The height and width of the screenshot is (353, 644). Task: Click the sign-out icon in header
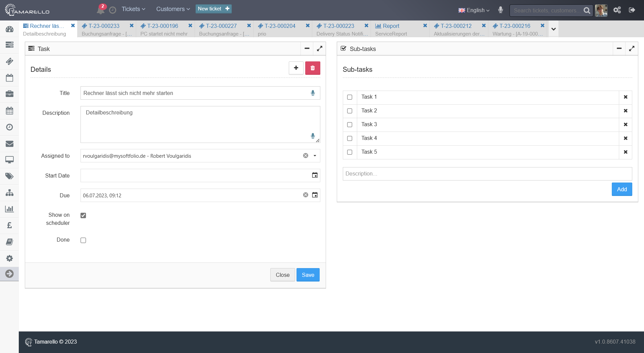[x=632, y=10]
